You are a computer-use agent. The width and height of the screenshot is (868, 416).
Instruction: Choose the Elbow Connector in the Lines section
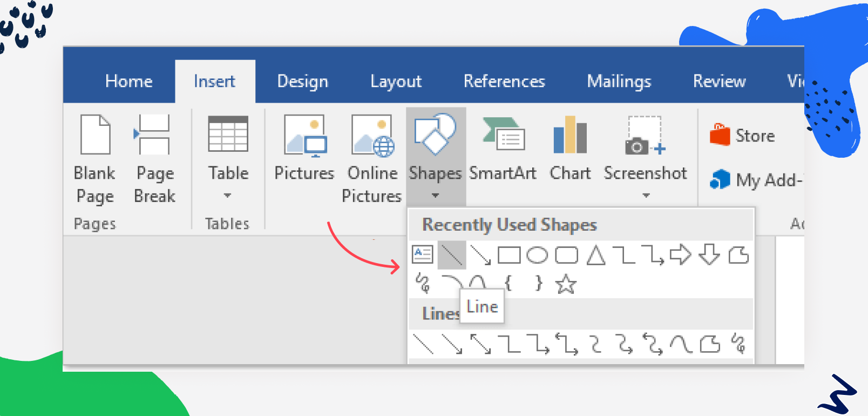(x=509, y=344)
